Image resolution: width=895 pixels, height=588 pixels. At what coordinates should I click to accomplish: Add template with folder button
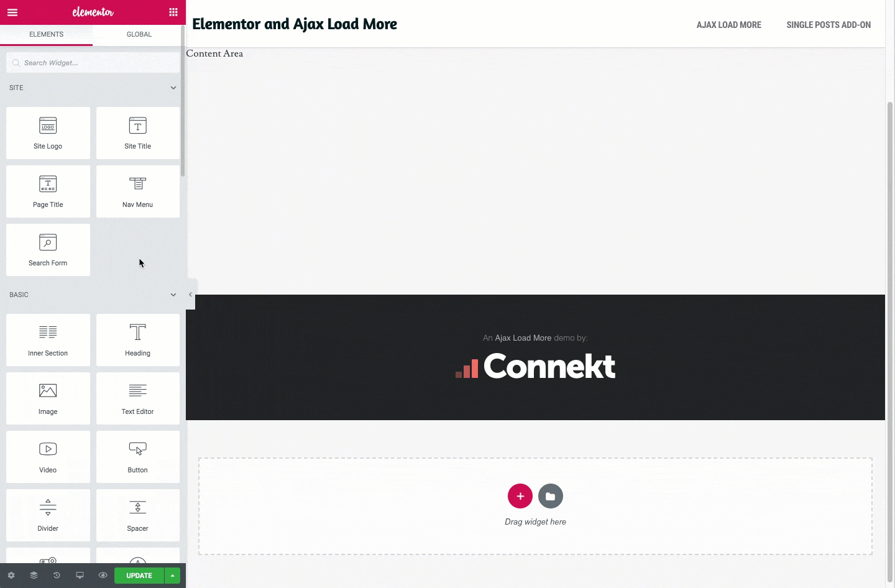(551, 496)
